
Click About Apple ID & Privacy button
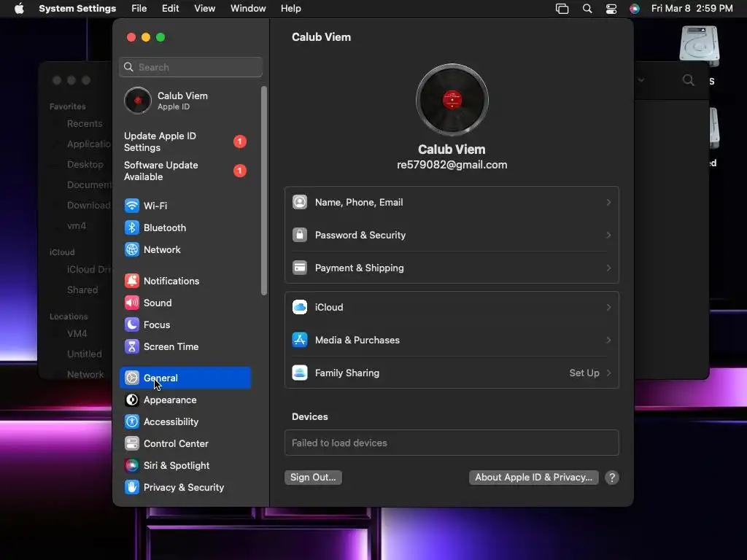pos(533,477)
